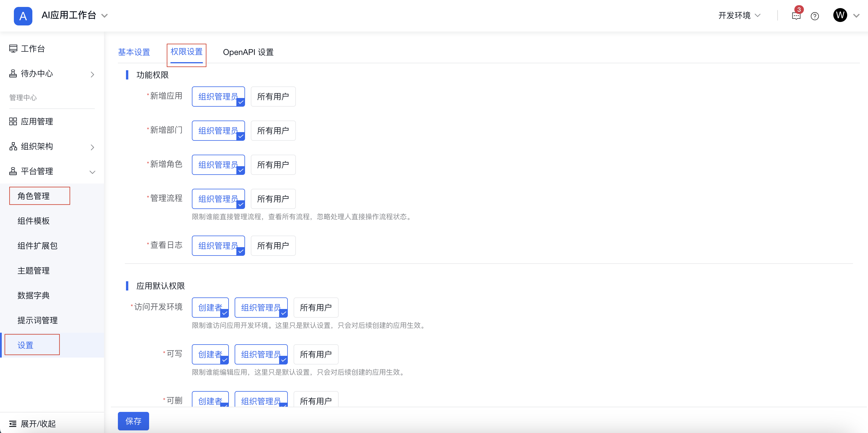This screenshot has height=433, width=868.
Task: Open the notifications message icon
Action: 796,16
